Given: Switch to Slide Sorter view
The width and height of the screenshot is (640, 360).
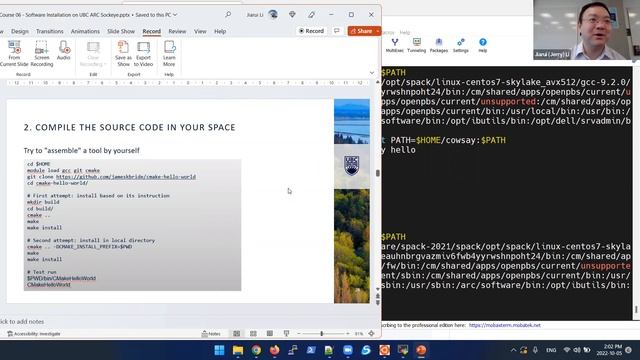Looking at the screenshot, I should (253, 333).
